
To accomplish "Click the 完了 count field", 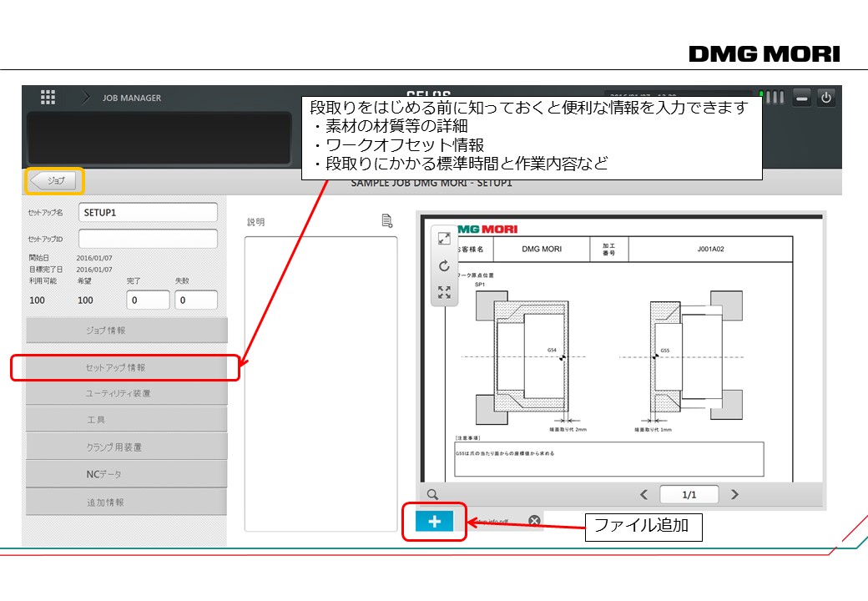I will coord(148,300).
